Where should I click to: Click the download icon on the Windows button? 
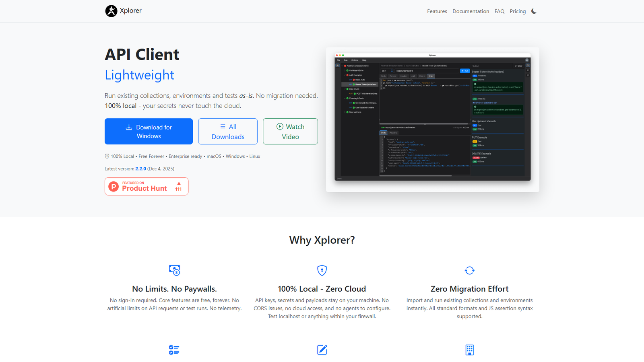pyautogui.click(x=128, y=127)
